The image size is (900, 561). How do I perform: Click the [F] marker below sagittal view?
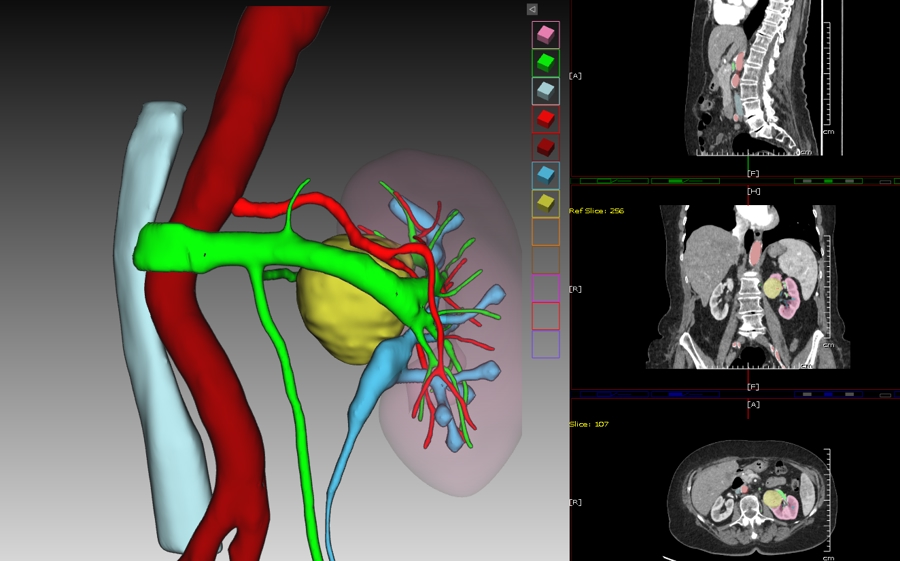coord(754,173)
